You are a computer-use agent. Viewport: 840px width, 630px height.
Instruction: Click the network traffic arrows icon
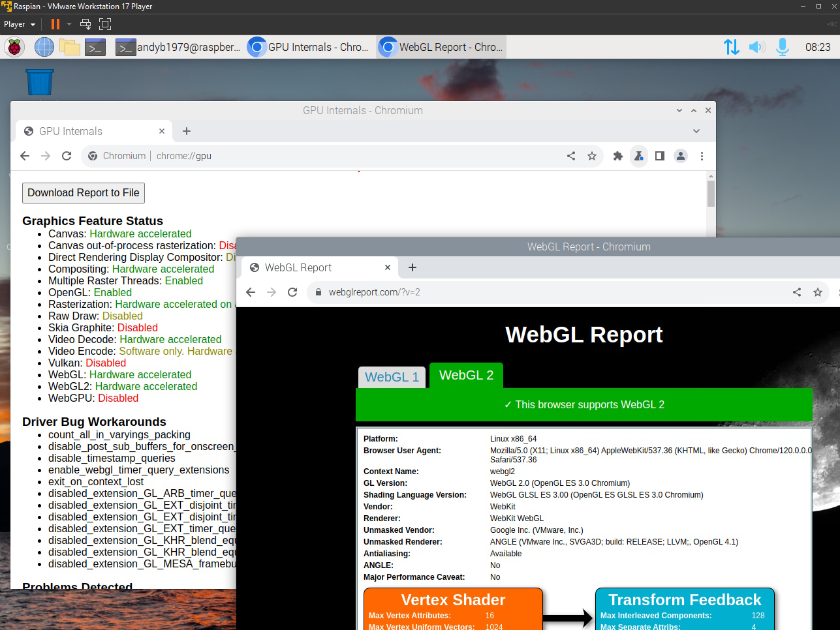click(731, 46)
